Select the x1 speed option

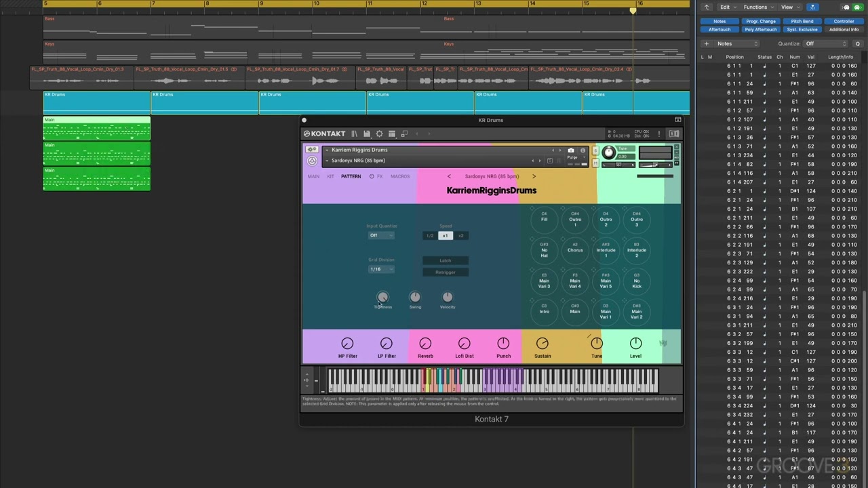(445, 236)
